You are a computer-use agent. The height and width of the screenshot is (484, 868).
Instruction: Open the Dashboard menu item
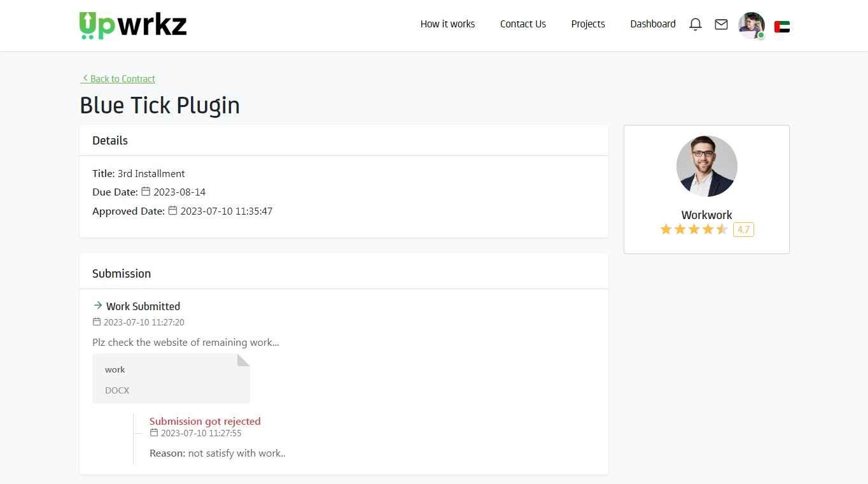point(653,24)
